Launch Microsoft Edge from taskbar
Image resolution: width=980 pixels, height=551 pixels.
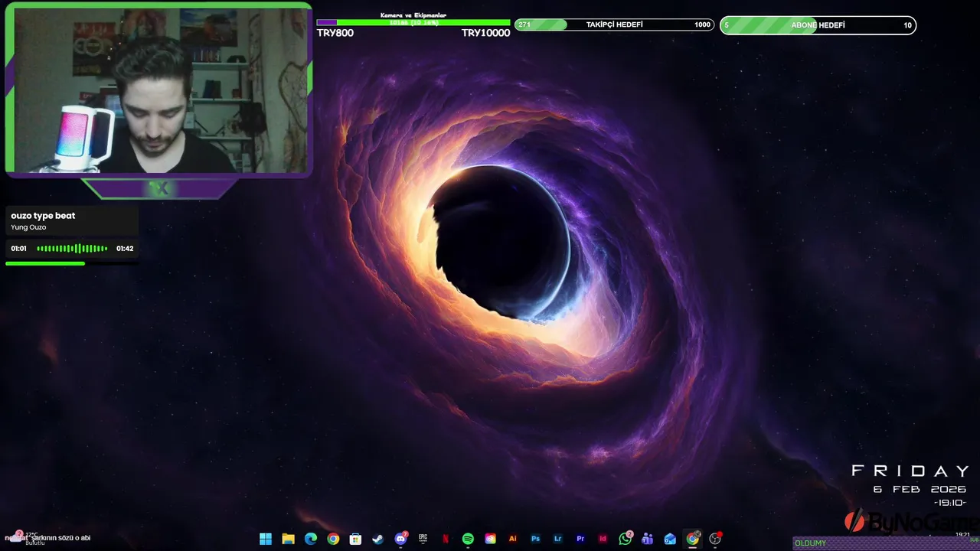point(311,539)
